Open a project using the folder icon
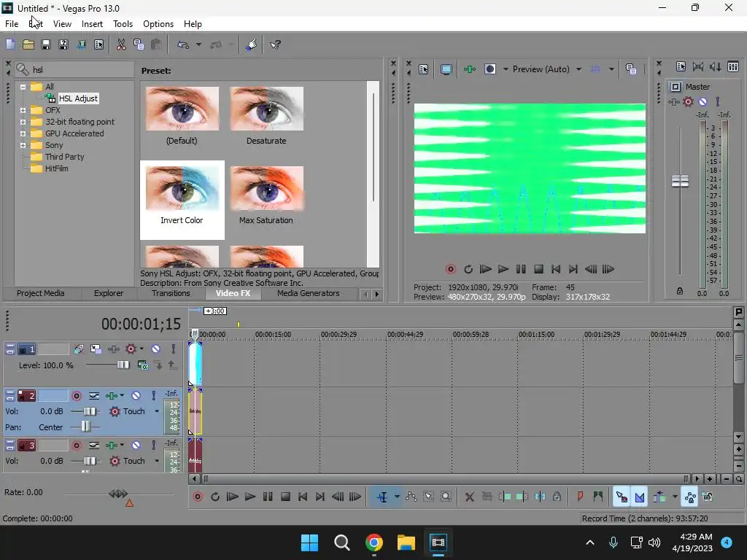Image resolution: width=747 pixels, height=560 pixels. pyautogui.click(x=28, y=44)
